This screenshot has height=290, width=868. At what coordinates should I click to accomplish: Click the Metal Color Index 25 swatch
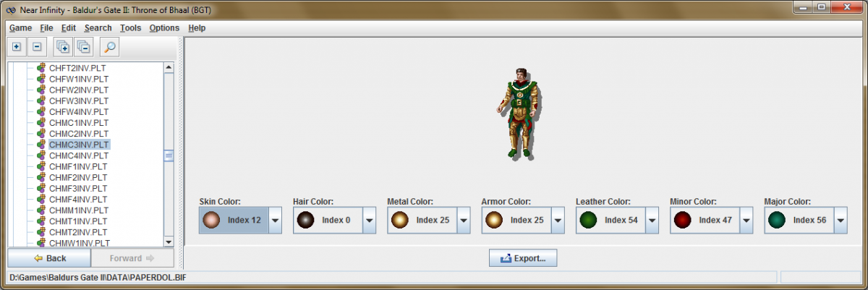(399, 220)
